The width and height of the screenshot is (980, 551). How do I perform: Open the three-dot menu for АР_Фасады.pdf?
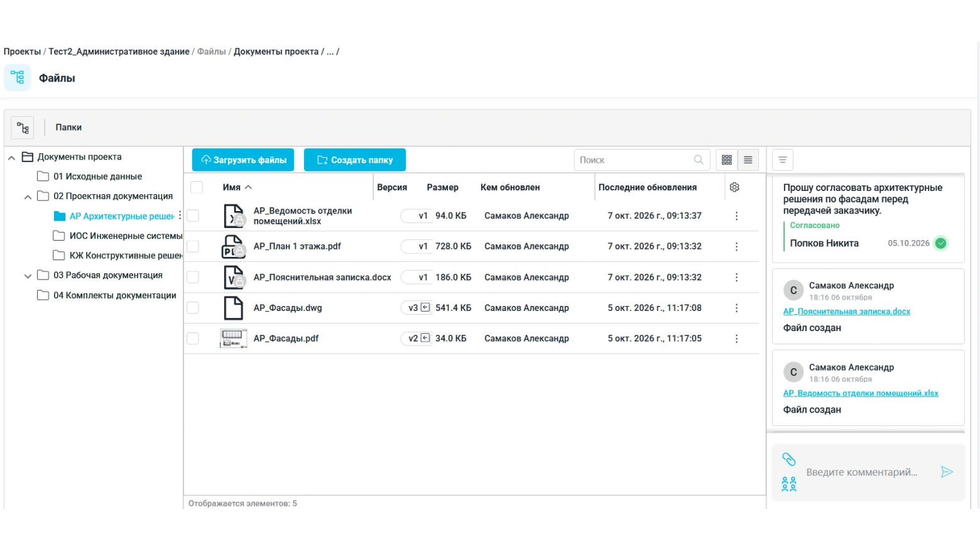pyautogui.click(x=736, y=339)
